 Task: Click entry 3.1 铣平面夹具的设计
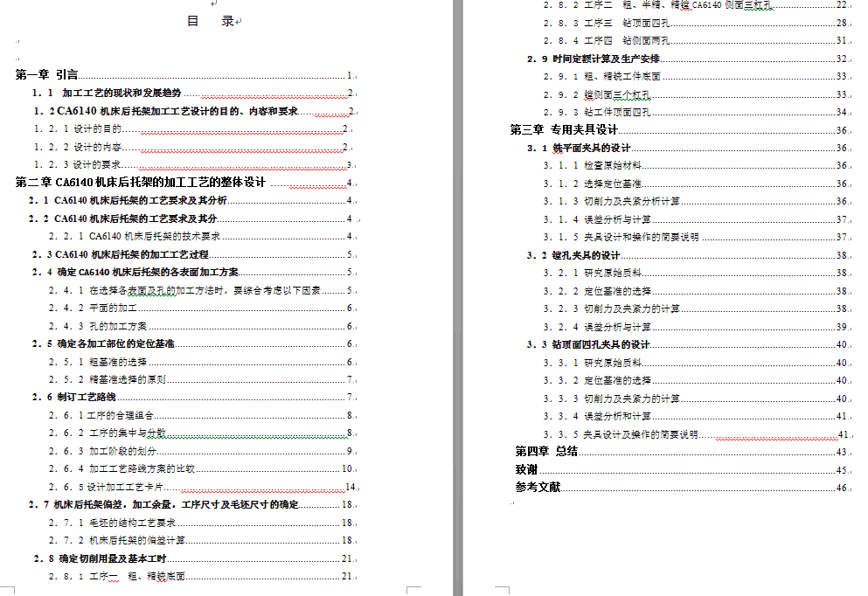689,149
